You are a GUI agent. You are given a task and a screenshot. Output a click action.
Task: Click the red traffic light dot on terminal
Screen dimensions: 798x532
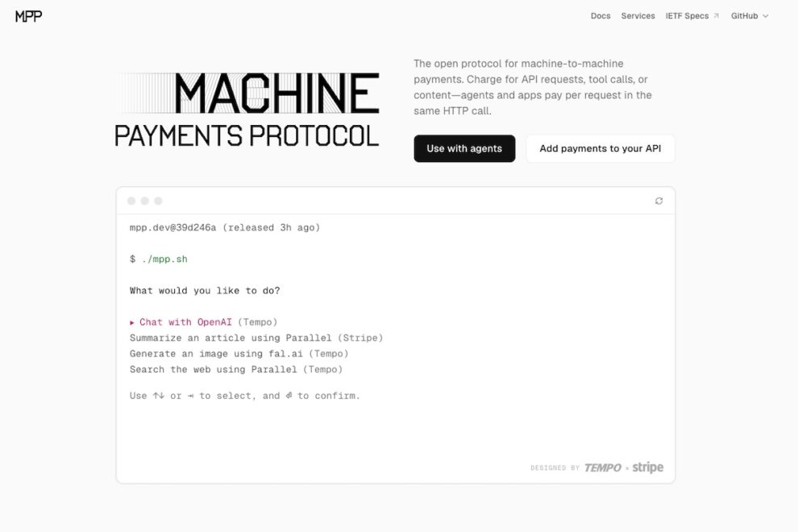coord(131,200)
